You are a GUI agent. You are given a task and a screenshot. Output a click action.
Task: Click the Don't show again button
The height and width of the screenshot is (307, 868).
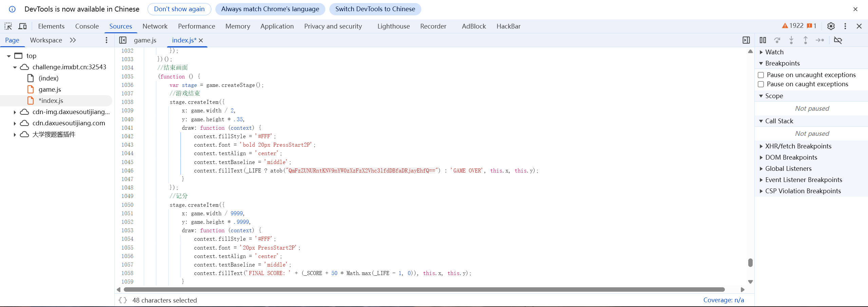[x=179, y=9]
